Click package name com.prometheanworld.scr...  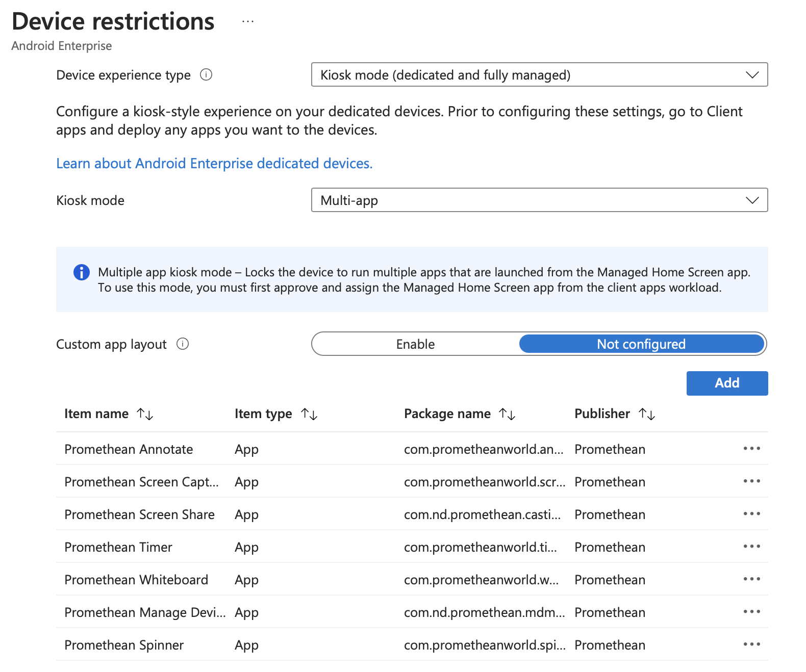(x=485, y=482)
